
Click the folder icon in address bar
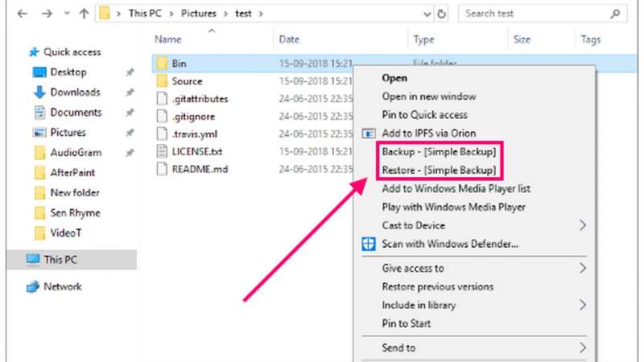(x=105, y=14)
